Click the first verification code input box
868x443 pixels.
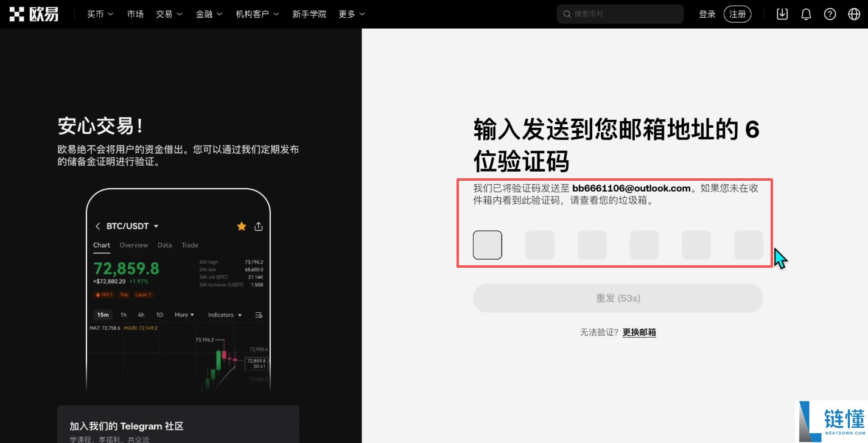(x=487, y=245)
